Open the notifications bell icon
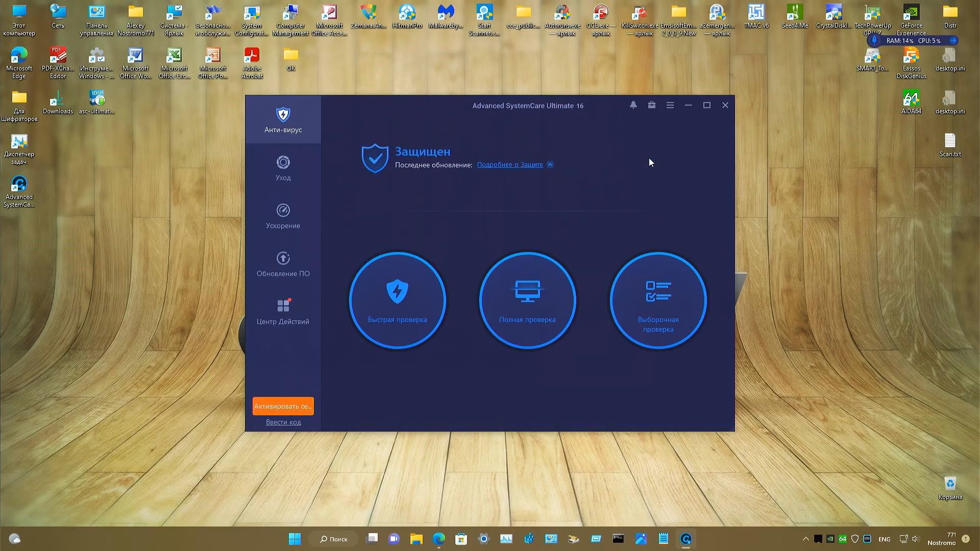 (633, 105)
